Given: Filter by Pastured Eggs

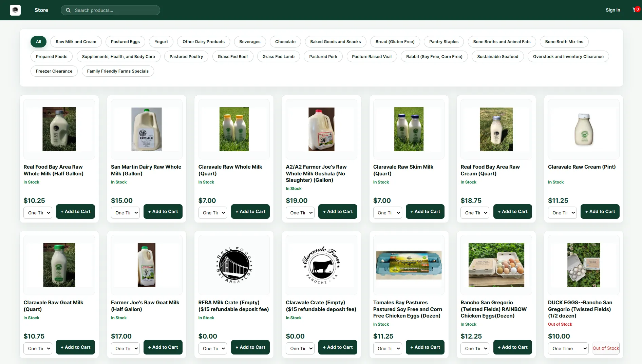Looking at the screenshot, I should point(125,42).
